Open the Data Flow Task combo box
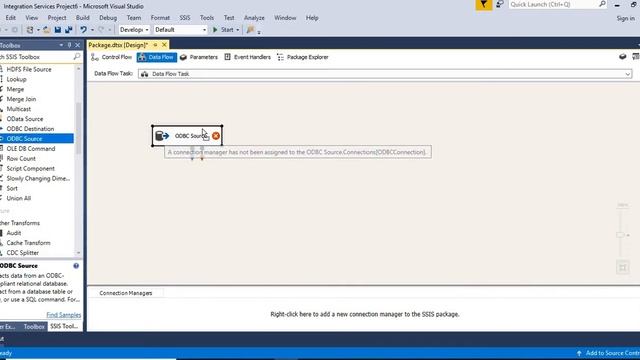 385,74
